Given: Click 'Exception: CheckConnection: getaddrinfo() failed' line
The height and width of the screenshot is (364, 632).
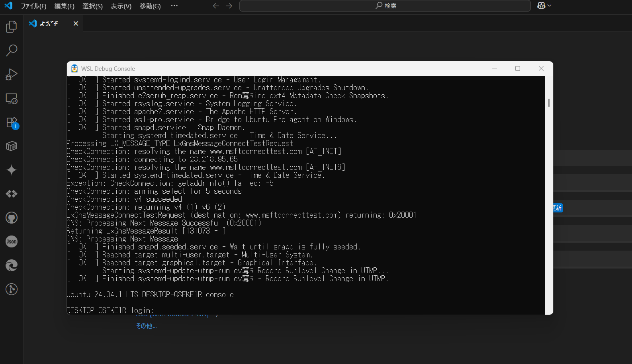Looking at the screenshot, I should 170,183.
